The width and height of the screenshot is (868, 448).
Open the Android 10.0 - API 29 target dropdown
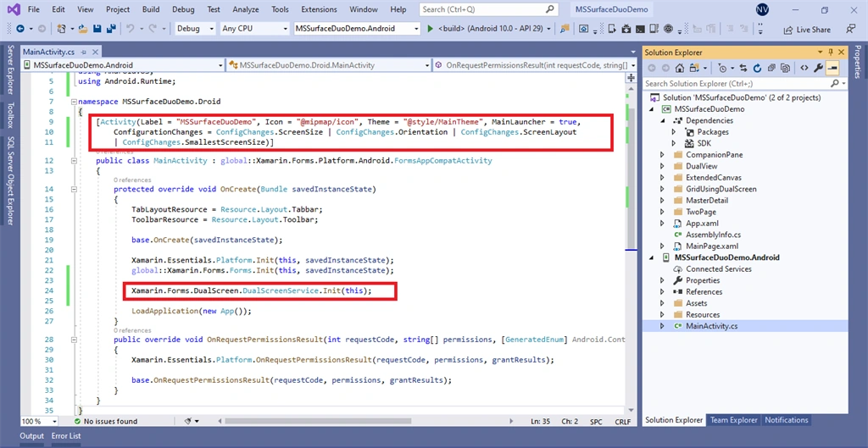[x=548, y=29]
